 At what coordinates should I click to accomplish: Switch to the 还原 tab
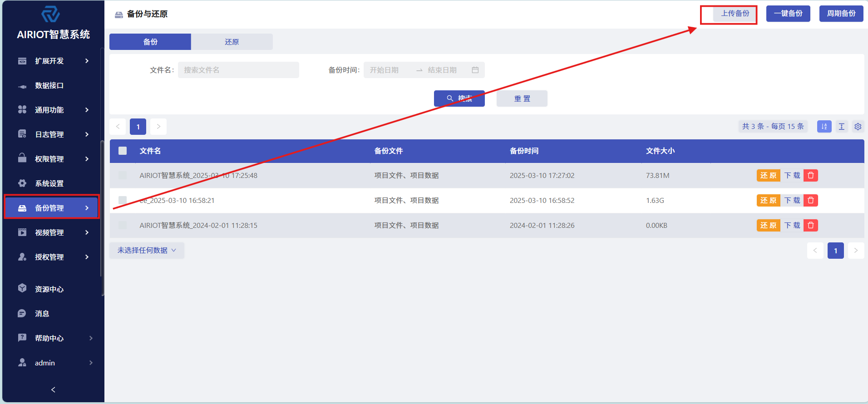(232, 42)
